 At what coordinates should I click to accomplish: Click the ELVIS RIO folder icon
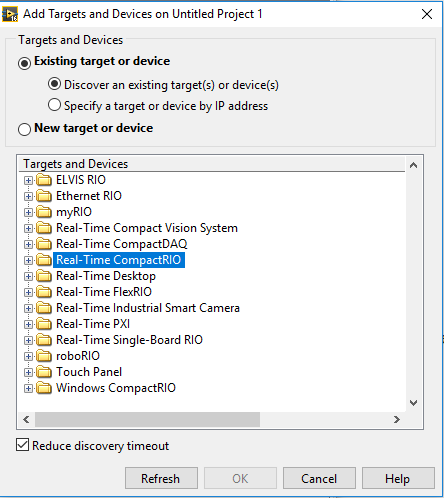[44, 180]
